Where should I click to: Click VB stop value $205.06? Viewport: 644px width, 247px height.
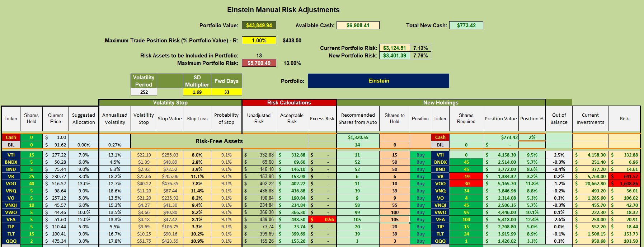tap(170, 176)
